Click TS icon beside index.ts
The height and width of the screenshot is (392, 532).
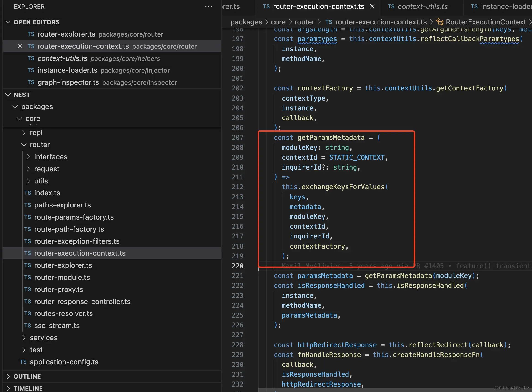27,193
